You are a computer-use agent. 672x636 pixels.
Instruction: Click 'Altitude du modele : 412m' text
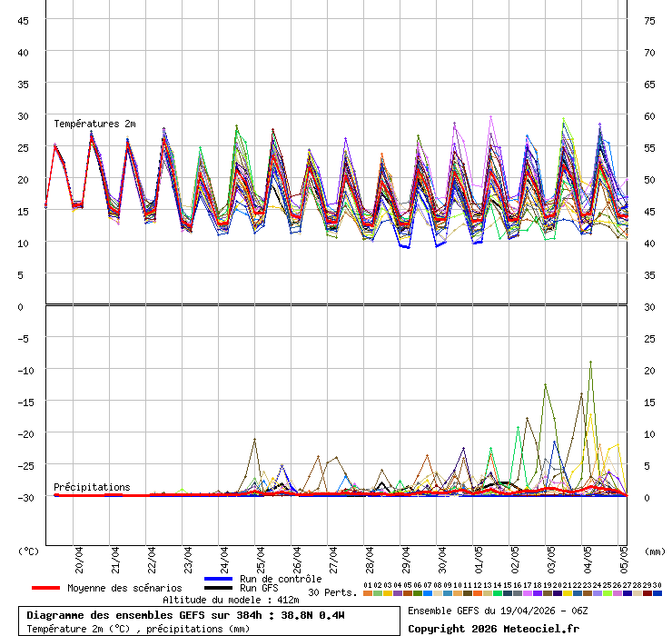tap(231, 601)
